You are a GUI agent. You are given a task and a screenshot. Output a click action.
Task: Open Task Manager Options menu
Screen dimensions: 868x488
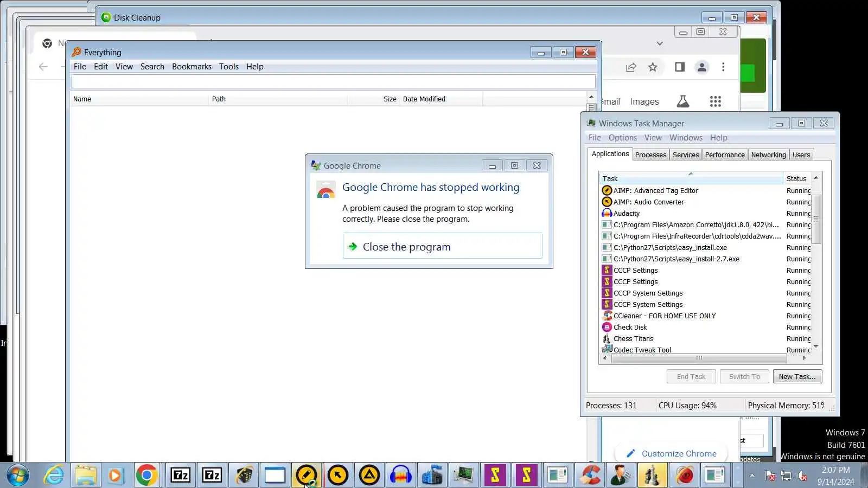623,138
